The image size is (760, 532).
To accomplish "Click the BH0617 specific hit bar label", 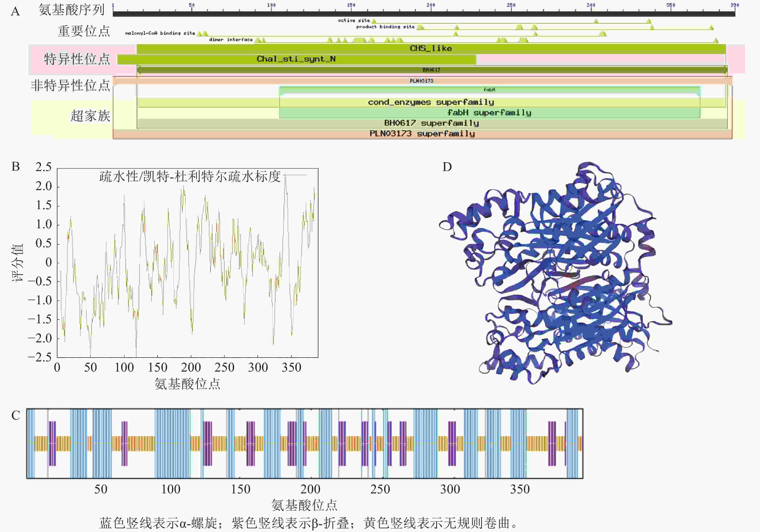I will coord(431,70).
